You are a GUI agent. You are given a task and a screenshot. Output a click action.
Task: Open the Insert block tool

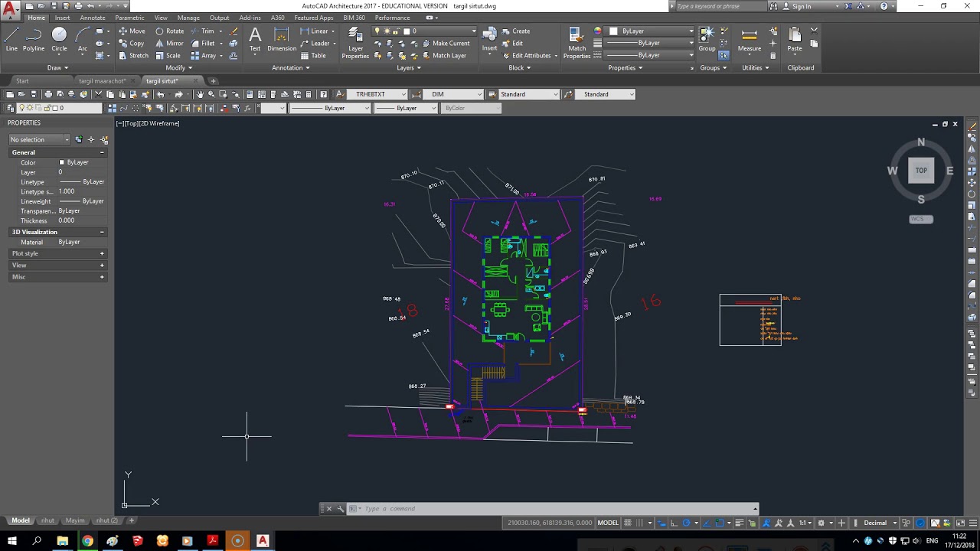point(489,39)
